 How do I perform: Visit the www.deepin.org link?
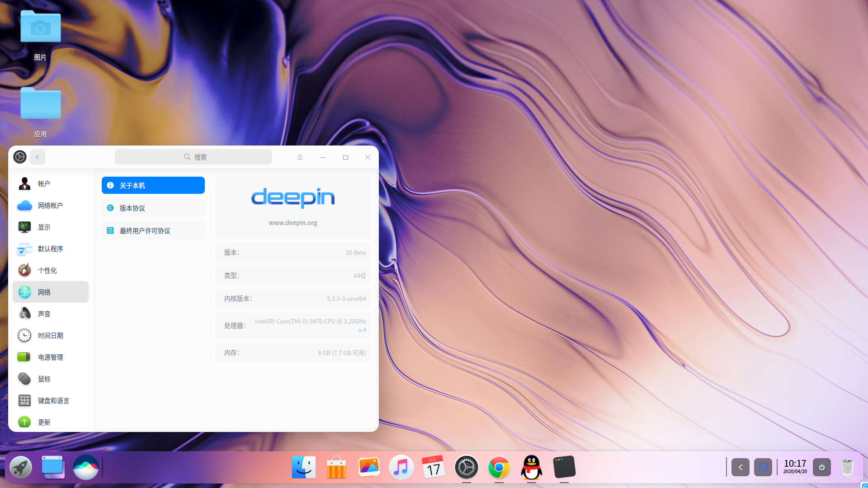[293, 222]
